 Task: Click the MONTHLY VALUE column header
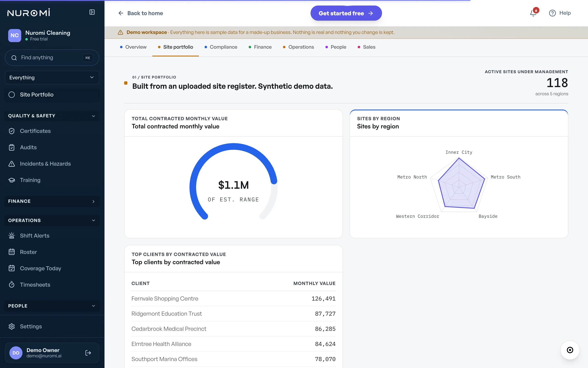click(314, 283)
